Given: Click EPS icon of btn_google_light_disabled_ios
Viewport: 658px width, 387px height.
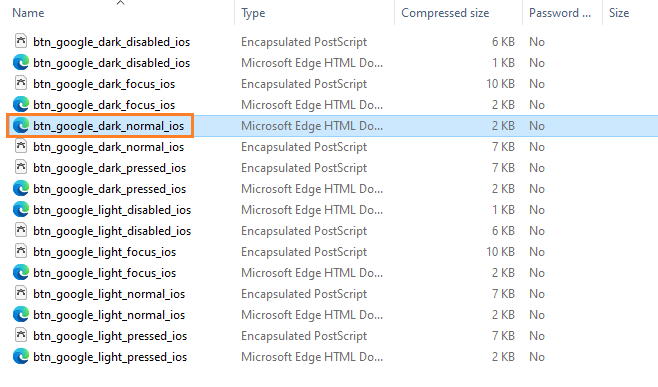Looking at the screenshot, I should [21, 230].
